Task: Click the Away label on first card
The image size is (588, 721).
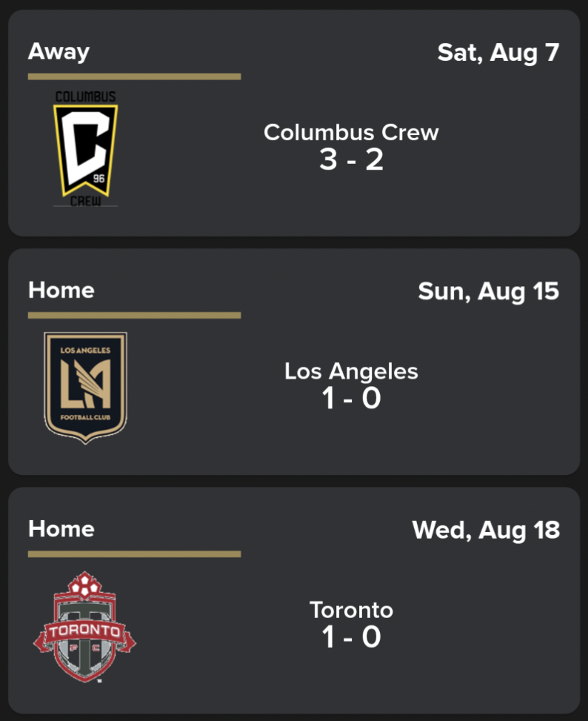Action: tap(59, 51)
